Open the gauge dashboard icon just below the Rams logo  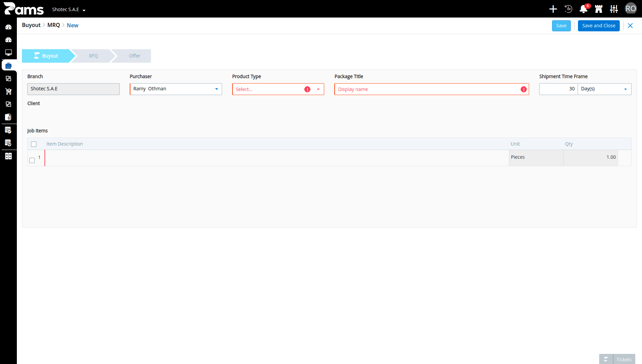click(x=8, y=27)
